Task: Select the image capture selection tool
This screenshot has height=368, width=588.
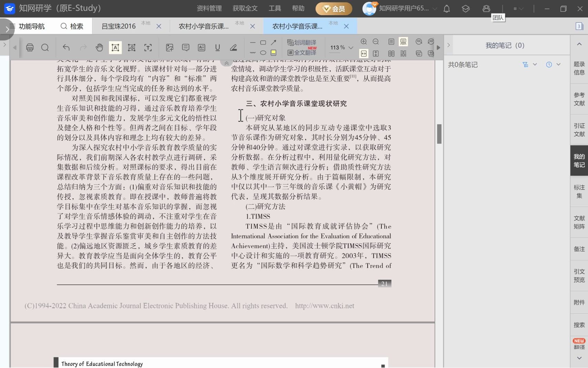Action: point(131,48)
